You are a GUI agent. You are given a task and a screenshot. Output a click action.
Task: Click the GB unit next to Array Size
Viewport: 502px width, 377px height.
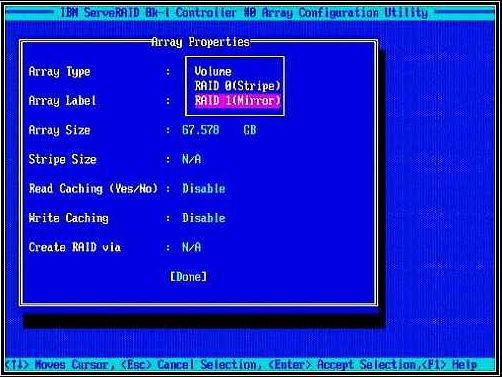click(250, 130)
